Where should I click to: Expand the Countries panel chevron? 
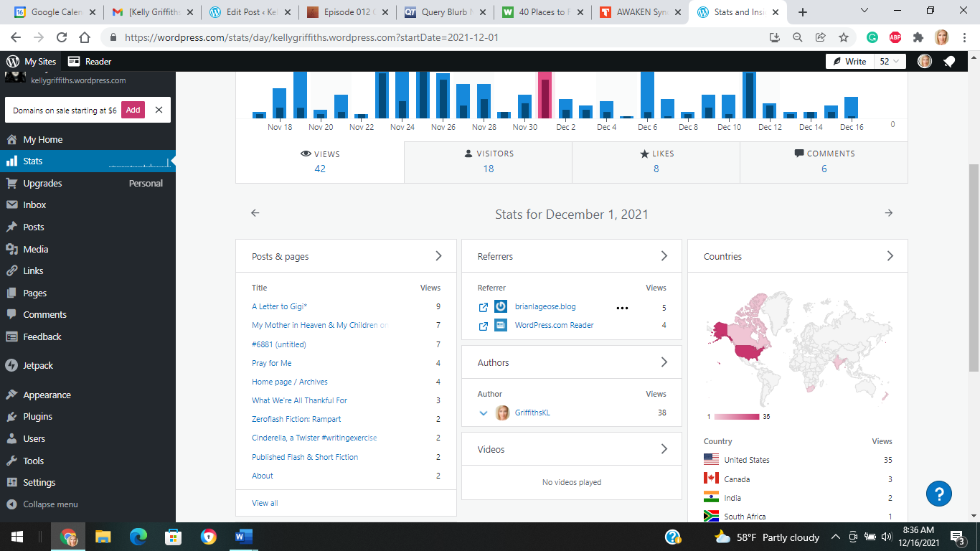(890, 256)
